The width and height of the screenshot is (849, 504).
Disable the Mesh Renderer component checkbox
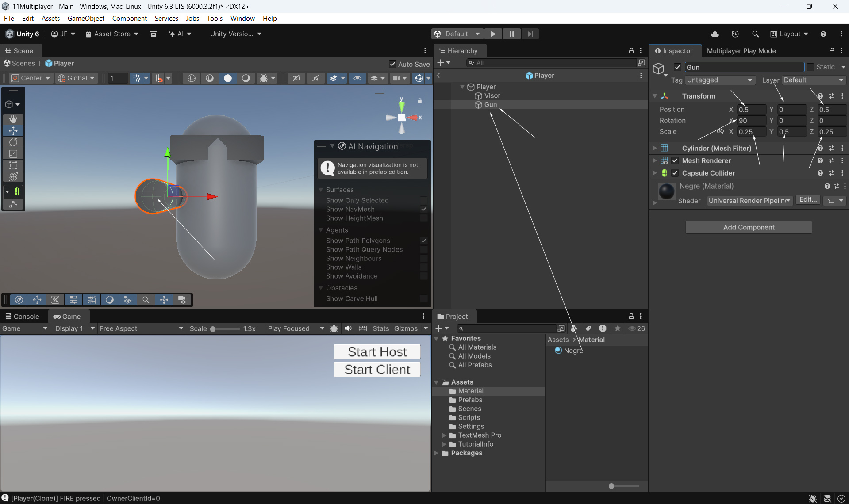click(675, 160)
